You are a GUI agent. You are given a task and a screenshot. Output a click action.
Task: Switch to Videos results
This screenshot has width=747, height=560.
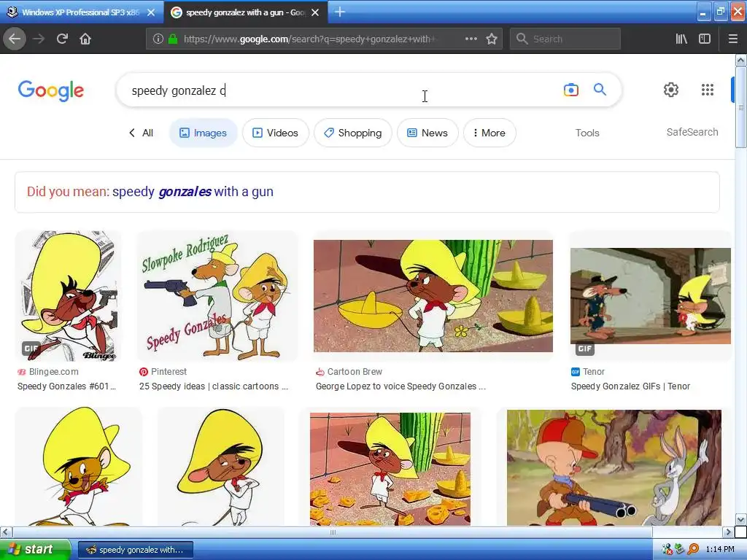(275, 133)
